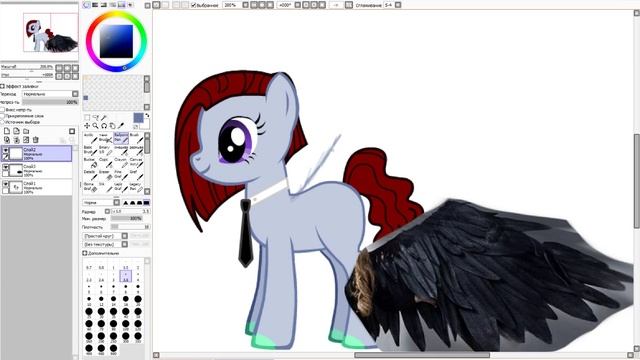
Task: Hide the middle layer in layers panel
Action: click(5, 167)
